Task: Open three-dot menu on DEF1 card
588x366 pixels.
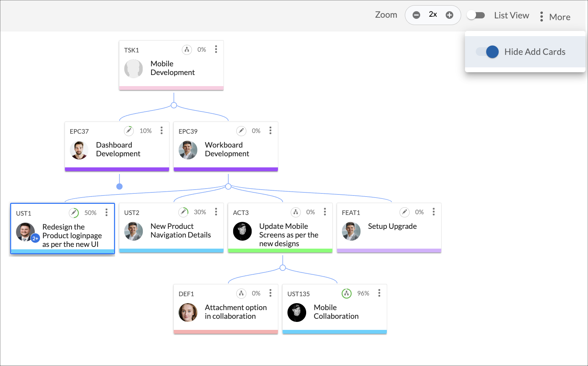Action: (270, 293)
